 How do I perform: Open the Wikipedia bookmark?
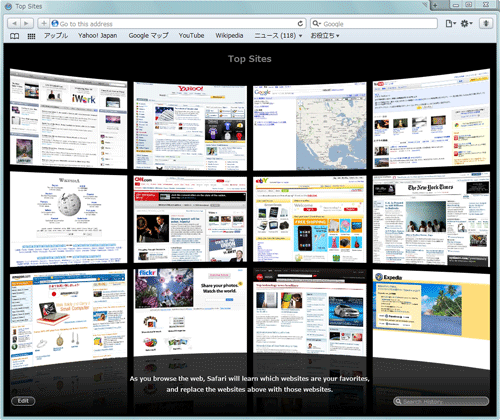(229, 35)
